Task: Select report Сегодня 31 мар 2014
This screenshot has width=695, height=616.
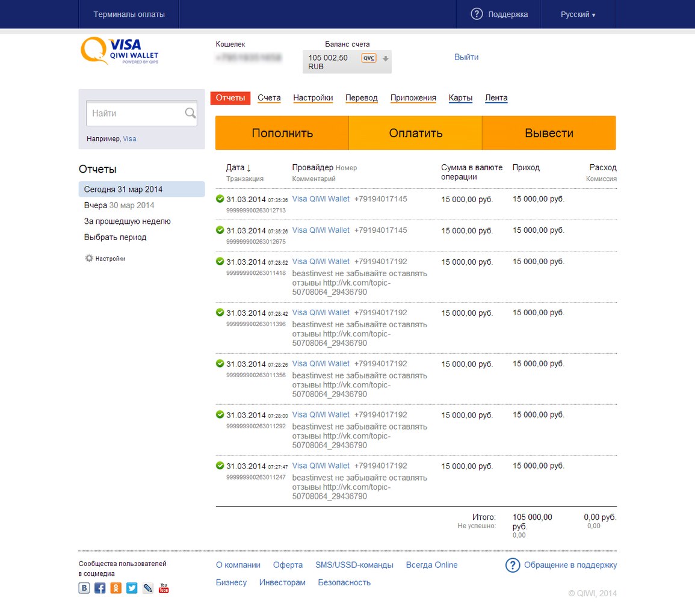Action: pyautogui.click(x=141, y=189)
